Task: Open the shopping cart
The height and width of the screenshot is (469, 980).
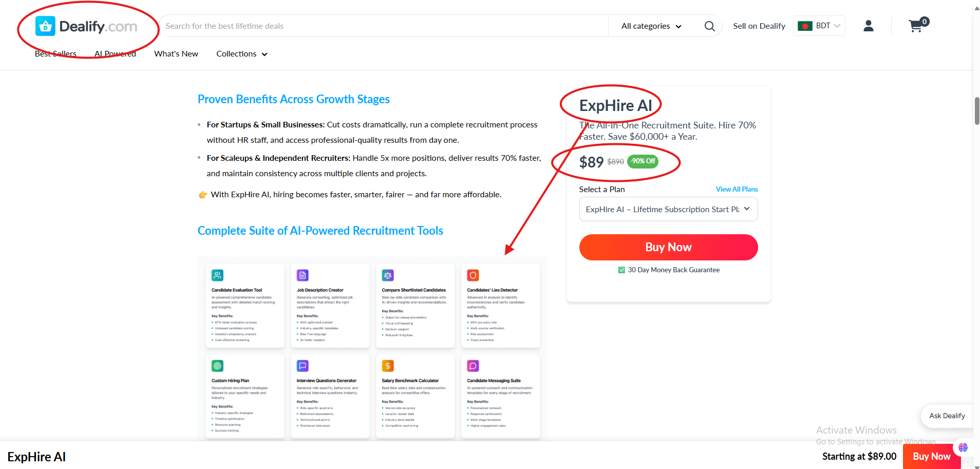Action: [x=916, y=26]
